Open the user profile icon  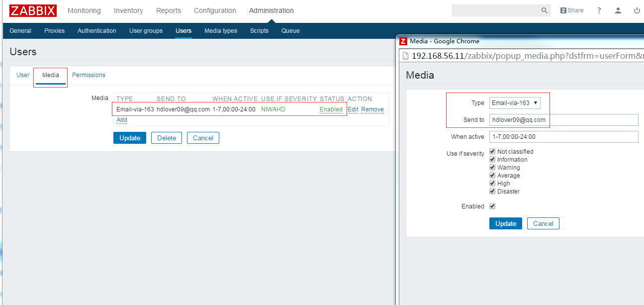[x=618, y=10]
